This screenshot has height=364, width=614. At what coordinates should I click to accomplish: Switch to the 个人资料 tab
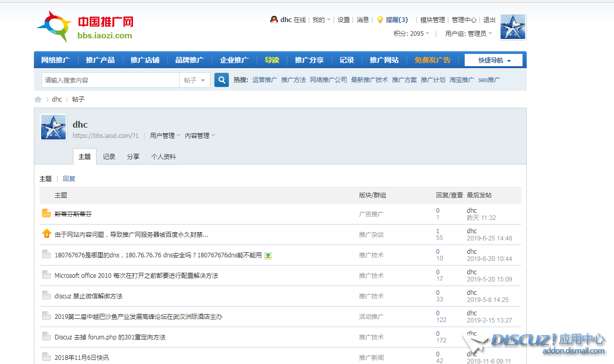tap(163, 157)
